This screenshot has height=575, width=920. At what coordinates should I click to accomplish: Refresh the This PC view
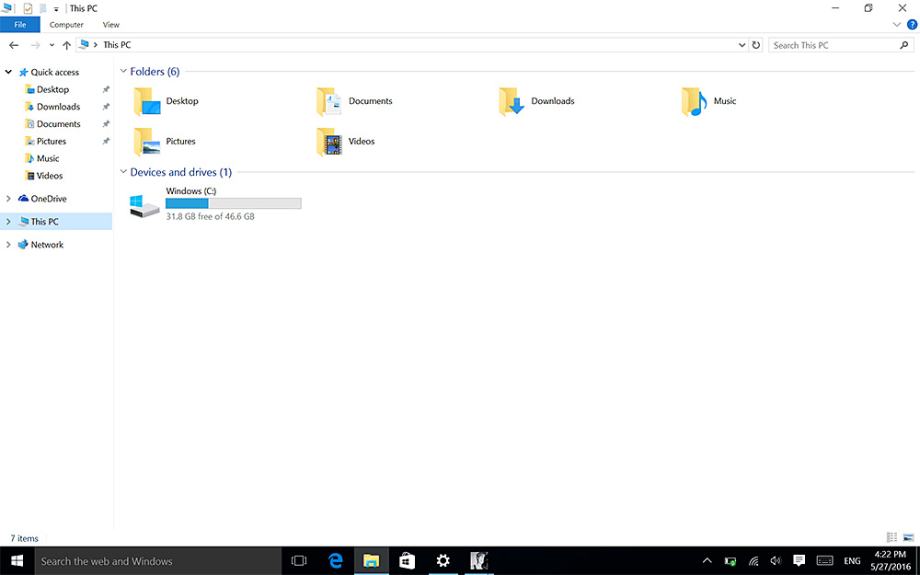[756, 45]
